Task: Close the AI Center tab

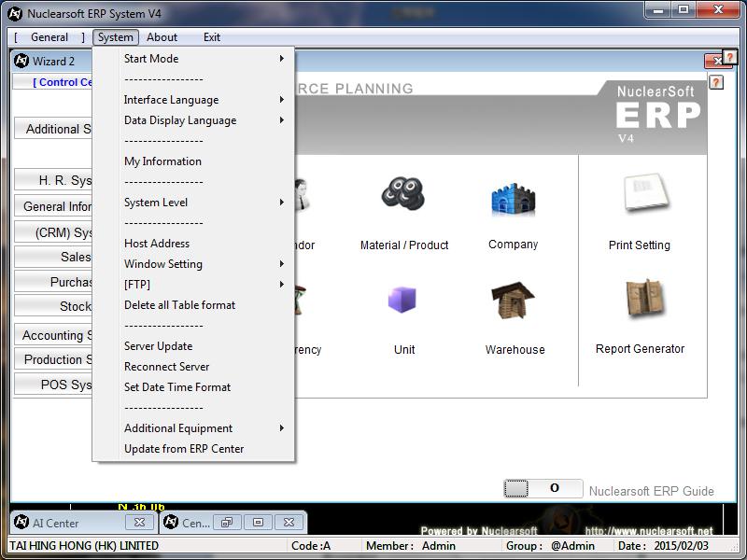Action: (x=139, y=523)
